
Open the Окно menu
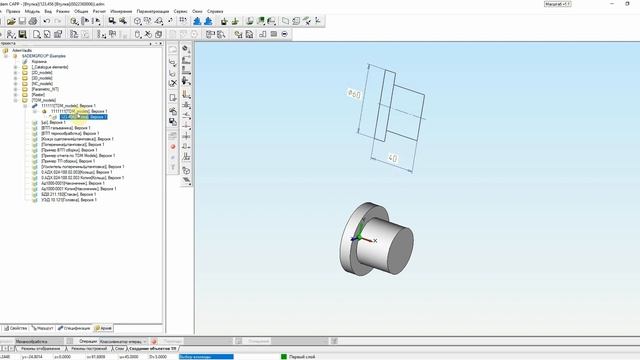point(197,11)
